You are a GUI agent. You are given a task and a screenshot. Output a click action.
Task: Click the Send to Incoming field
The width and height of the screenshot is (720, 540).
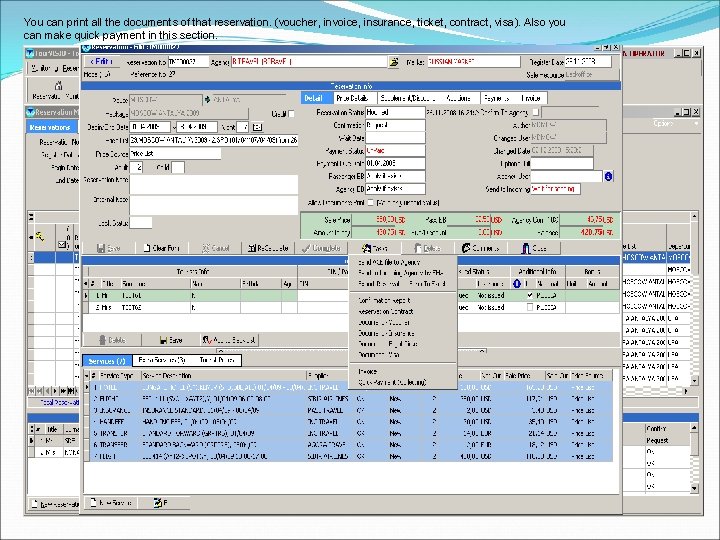click(x=555, y=189)
